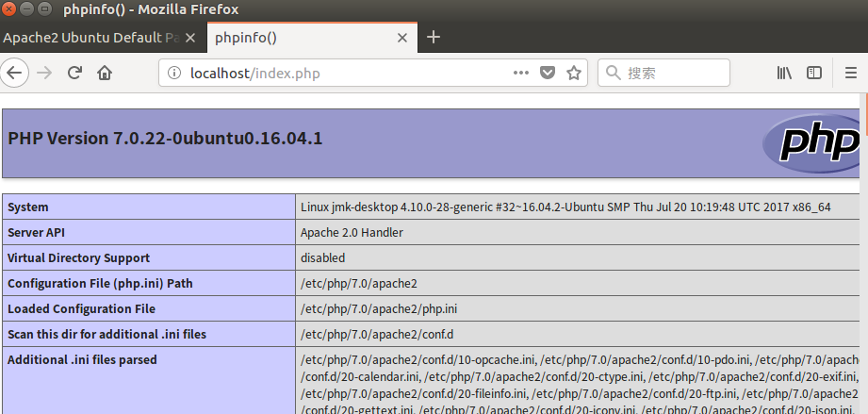Minimize the Firefox window
The image size is (868, 414).
click(x=27, y=8)
